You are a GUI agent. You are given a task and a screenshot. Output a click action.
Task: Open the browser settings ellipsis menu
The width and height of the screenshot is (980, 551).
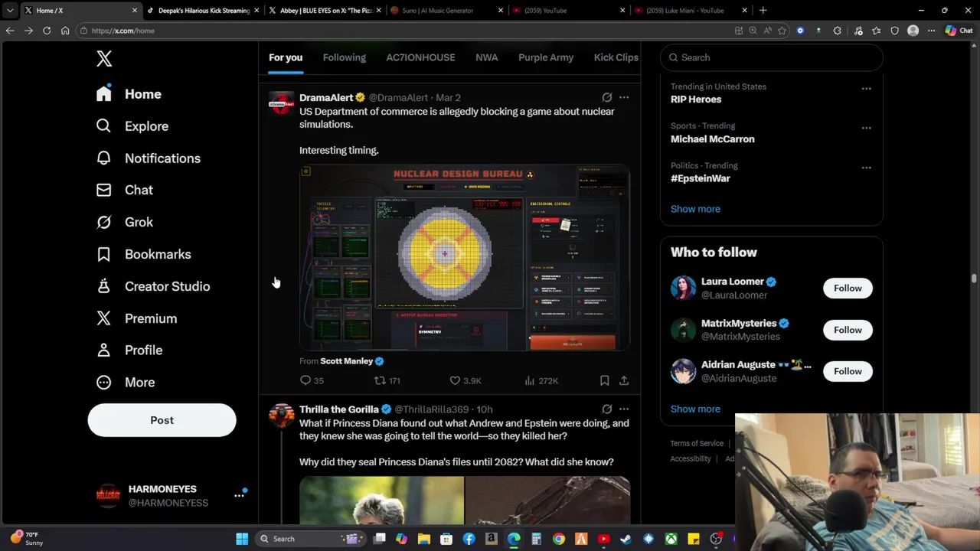pos(931,31)
